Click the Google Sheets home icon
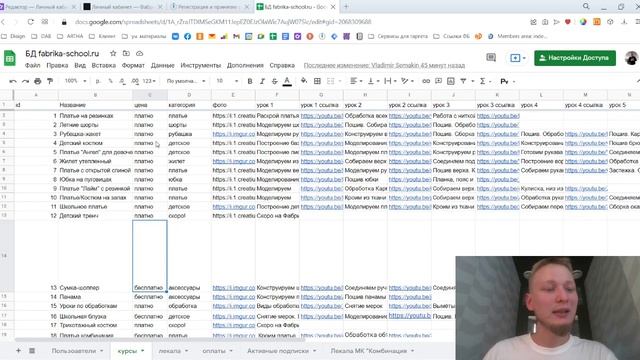 [10, 58]
